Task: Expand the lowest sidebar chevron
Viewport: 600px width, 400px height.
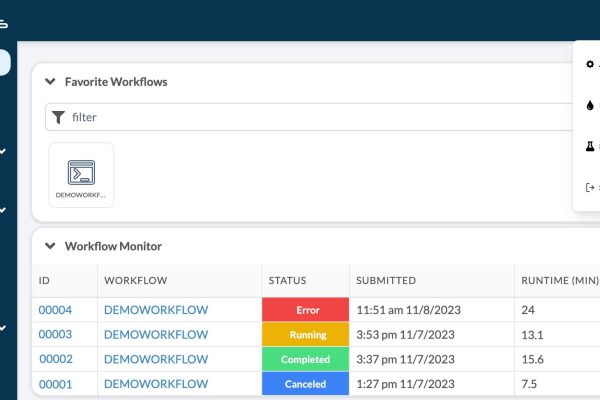Action: (3, 328)
